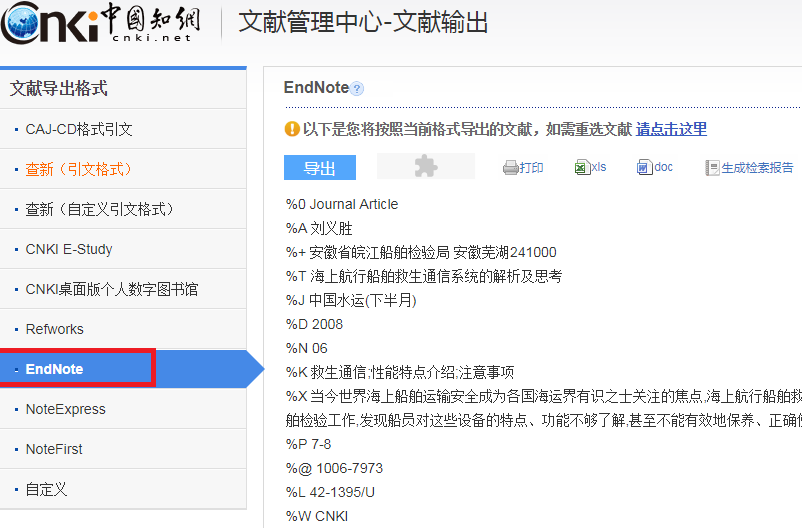Click the CNKI globe logo

coord(20,23)
